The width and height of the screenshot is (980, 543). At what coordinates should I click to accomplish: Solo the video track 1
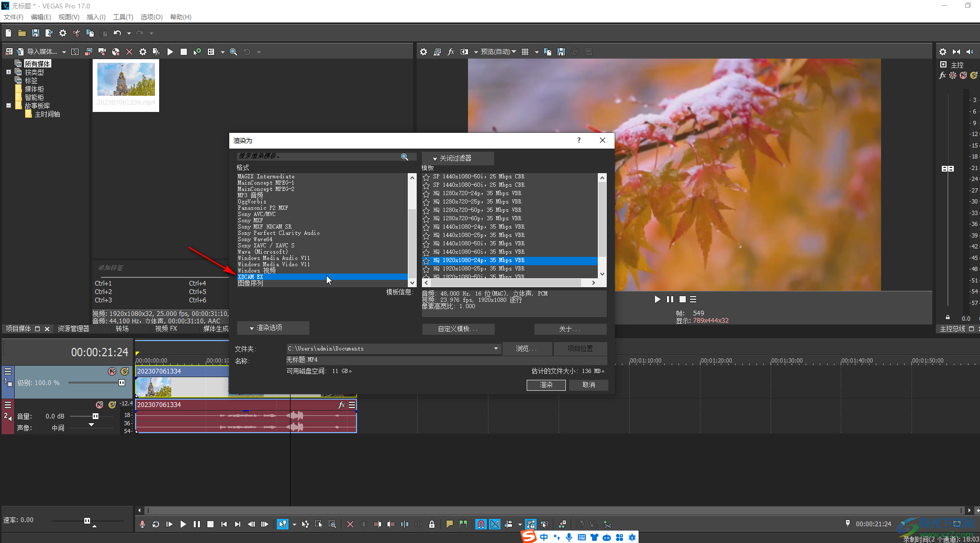pos(125,371)
